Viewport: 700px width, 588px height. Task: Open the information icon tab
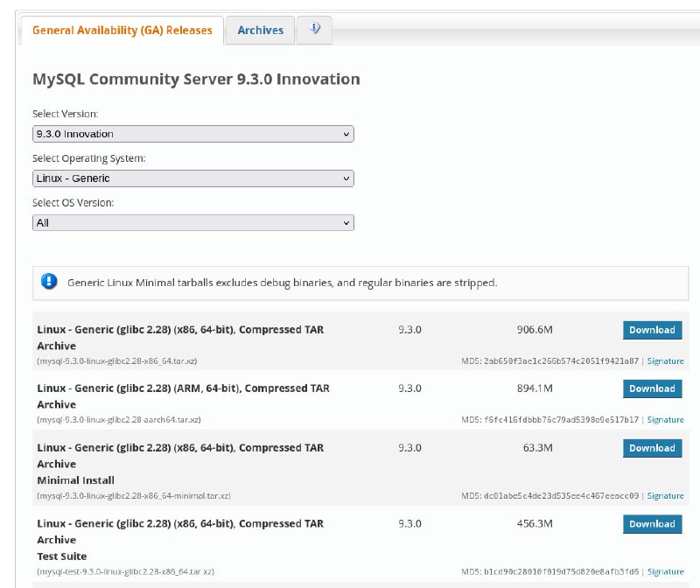[x=314, y=30]
